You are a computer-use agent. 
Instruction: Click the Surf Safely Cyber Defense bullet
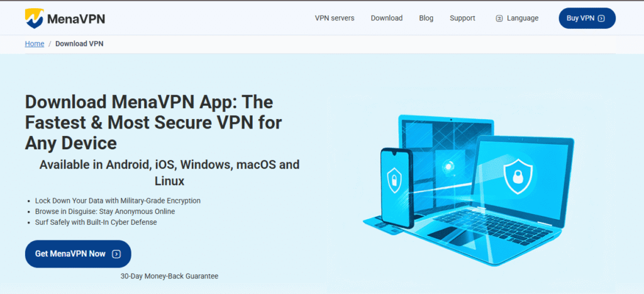pos(96,222)
